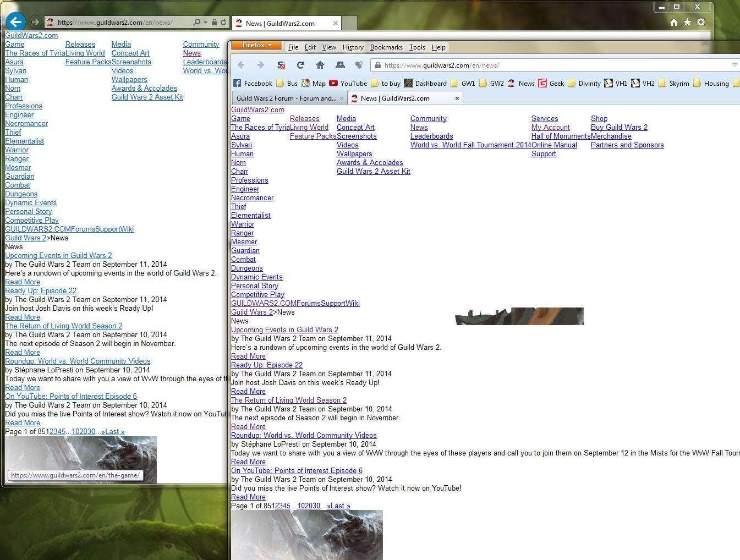The height and width of the screenshot is (560, 740).
Task: Close the Guild Wars 2 Forum tab
Action: pos(342,98)
